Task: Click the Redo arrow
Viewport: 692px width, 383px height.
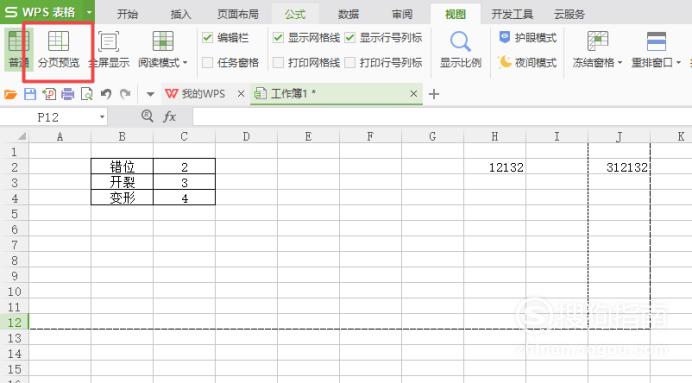Action: 125,94
